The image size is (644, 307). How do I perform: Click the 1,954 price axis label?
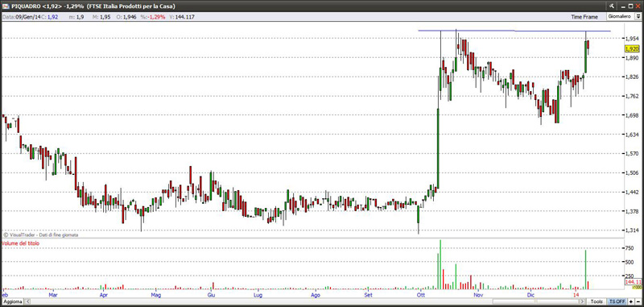(x=632, y=38)
